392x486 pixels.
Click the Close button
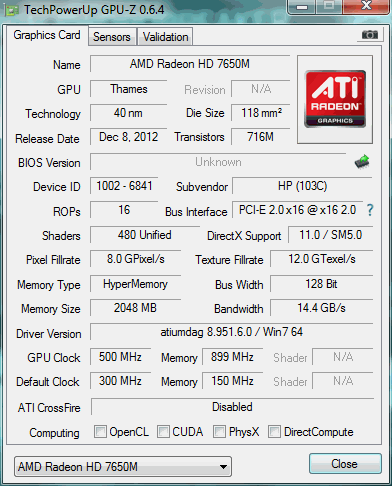tap(345, 464)
